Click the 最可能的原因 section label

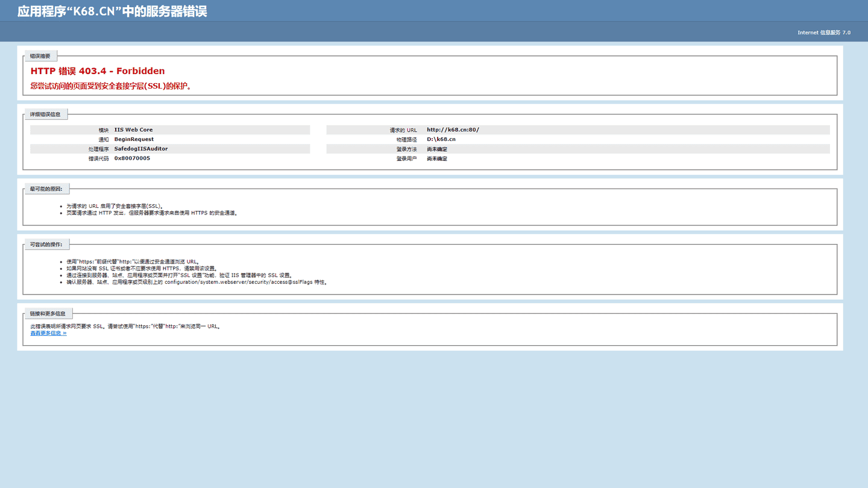[46, 189]
